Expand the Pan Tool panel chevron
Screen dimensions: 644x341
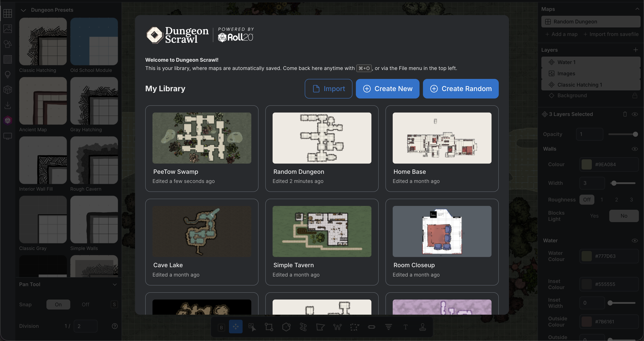(x=115, y=284)
